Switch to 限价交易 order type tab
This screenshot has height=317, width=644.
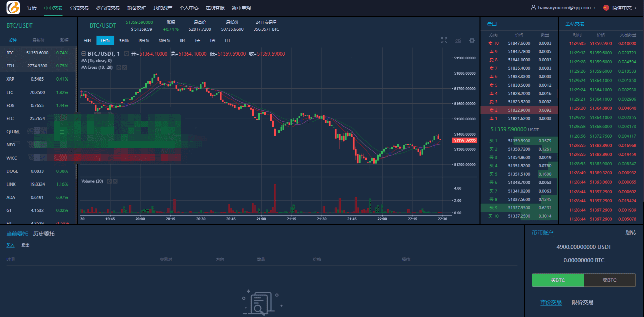[582, 302]
